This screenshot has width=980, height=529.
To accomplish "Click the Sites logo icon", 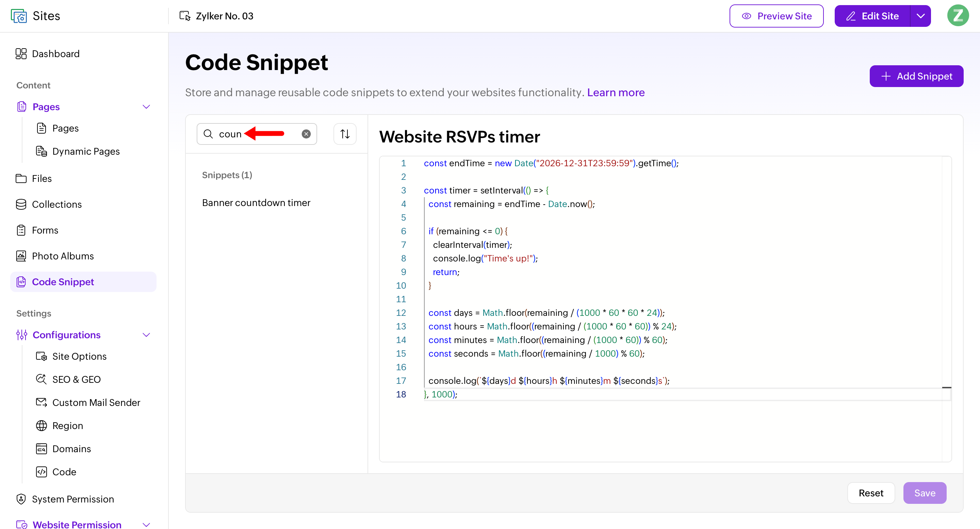I will click(19, 16).
